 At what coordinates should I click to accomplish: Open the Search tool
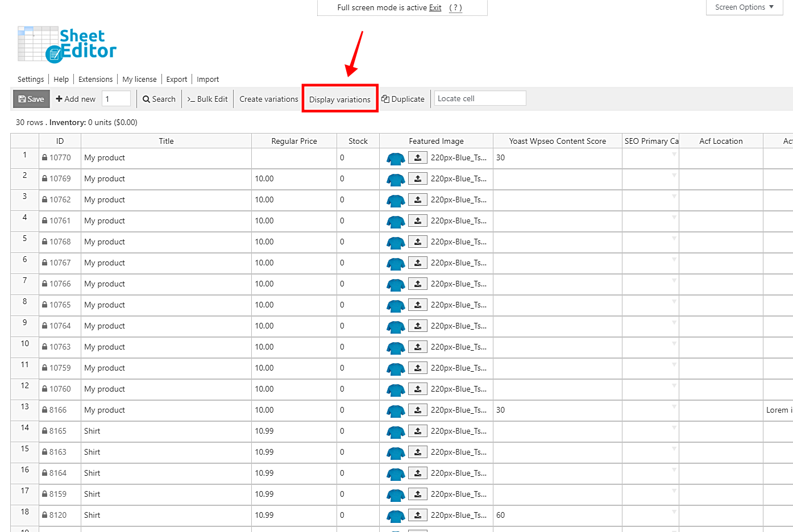click(x=159, y=99)
